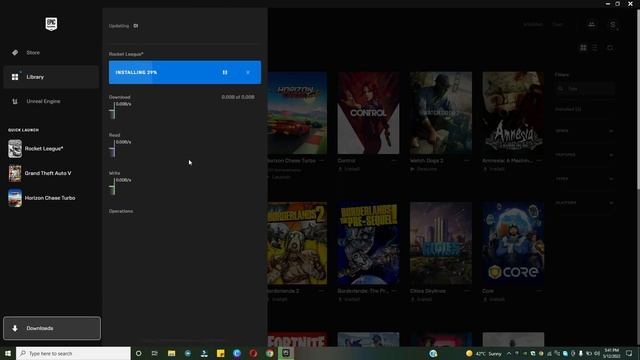Click the Epic Games Launcher taskbar icon
This screenshot has height=360, width=640.
286,353
